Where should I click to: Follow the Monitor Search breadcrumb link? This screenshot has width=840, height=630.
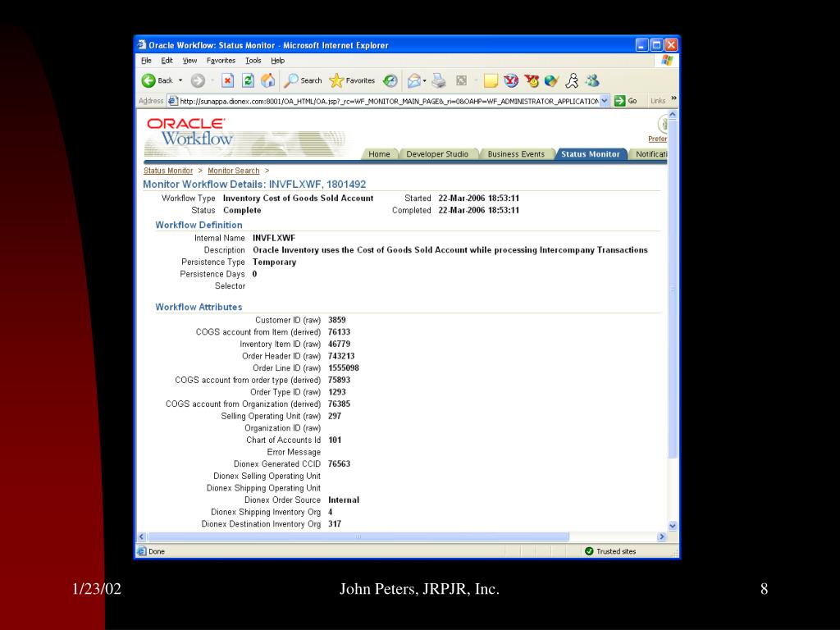234,171
